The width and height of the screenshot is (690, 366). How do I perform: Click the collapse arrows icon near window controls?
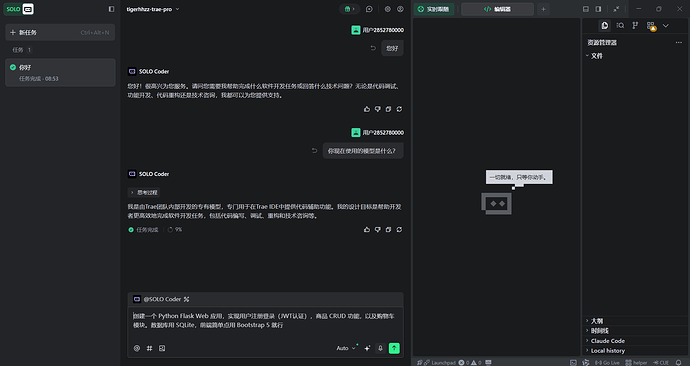point(617,9)
